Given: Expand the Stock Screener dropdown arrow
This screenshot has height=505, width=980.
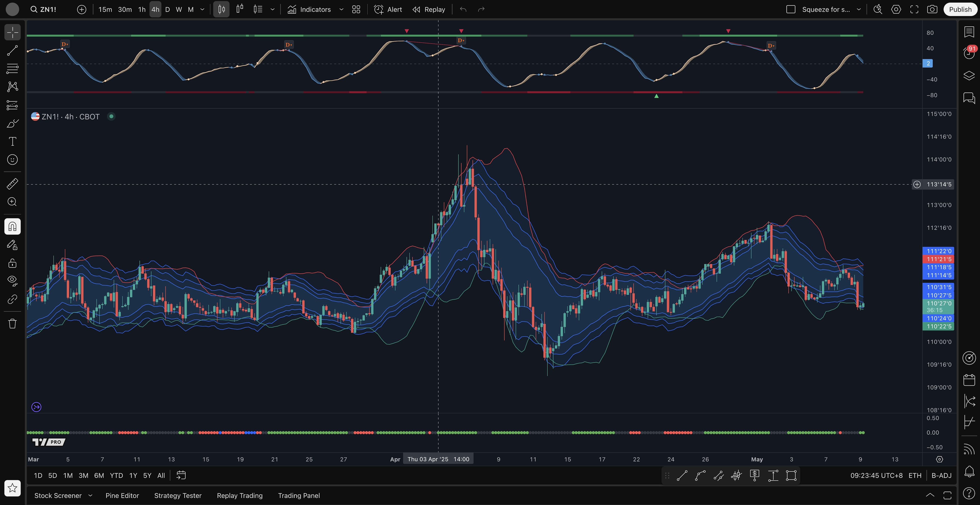Looking at the screenshot, I should 90,496.
